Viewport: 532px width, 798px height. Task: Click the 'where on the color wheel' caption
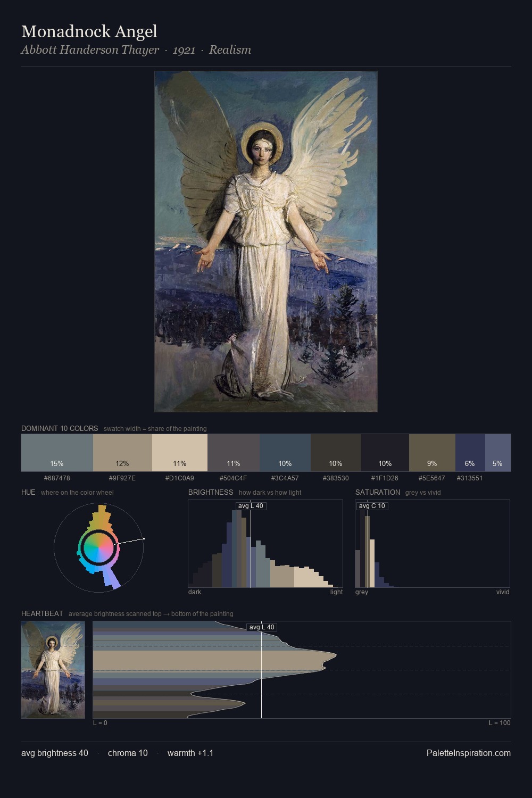[77, 493]
